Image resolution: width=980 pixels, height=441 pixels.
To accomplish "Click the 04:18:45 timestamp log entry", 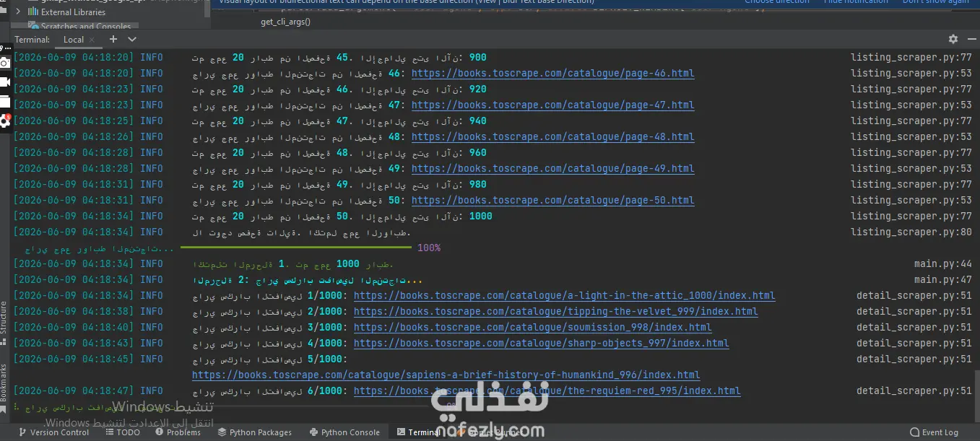I will click(x=74, y=359).
